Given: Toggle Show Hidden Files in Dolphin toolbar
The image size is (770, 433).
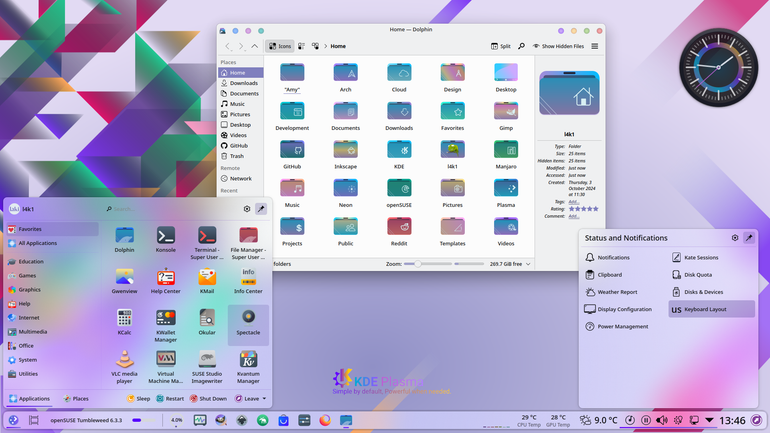Looking at the screenshot, I should pyautogui.click(x=558, y=46).
